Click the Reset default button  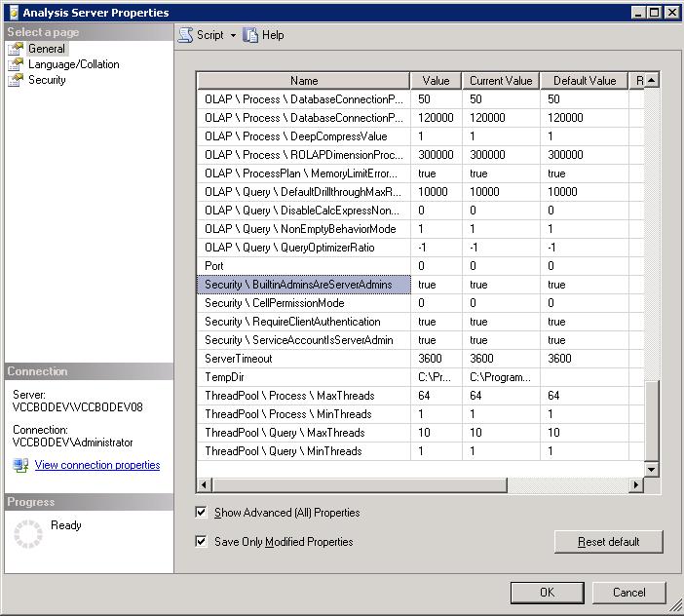coord(608,542)
